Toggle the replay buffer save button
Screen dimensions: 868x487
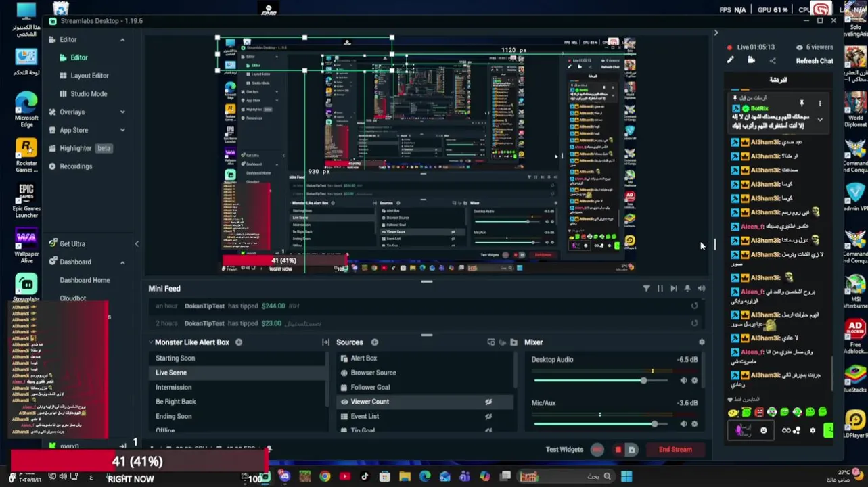coord(631,450)
